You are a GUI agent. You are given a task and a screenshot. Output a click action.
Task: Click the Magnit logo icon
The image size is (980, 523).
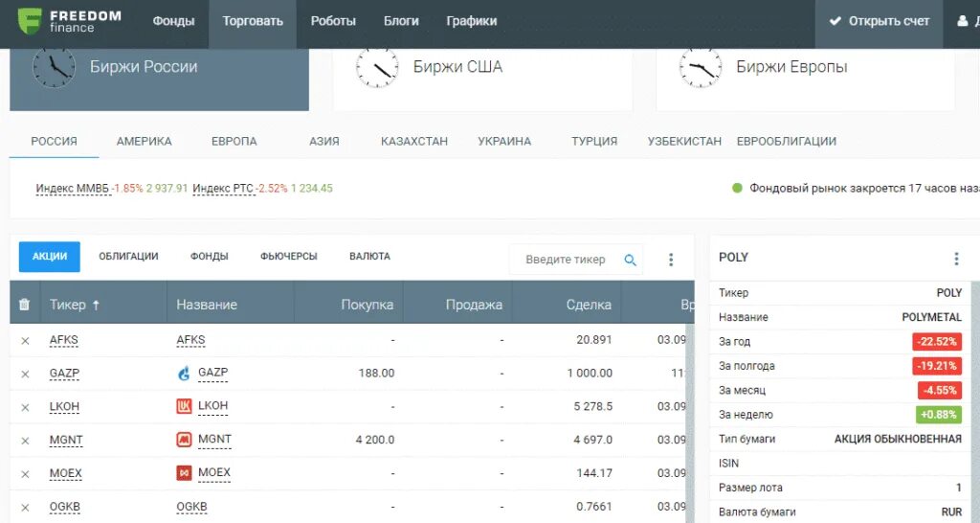pos(184,440)
